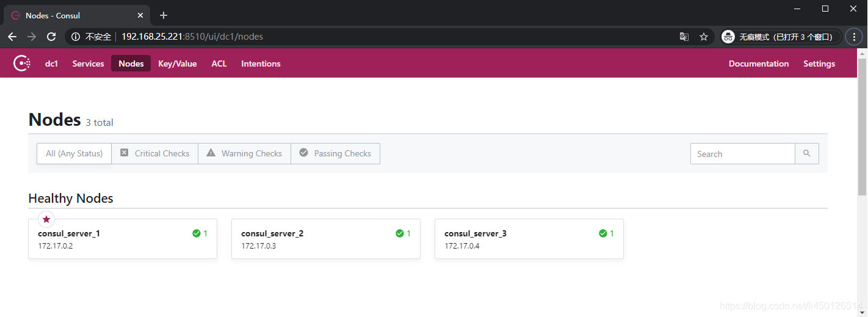Open a new browser tab
The image size is (868, 317).
tap(163, 15)
